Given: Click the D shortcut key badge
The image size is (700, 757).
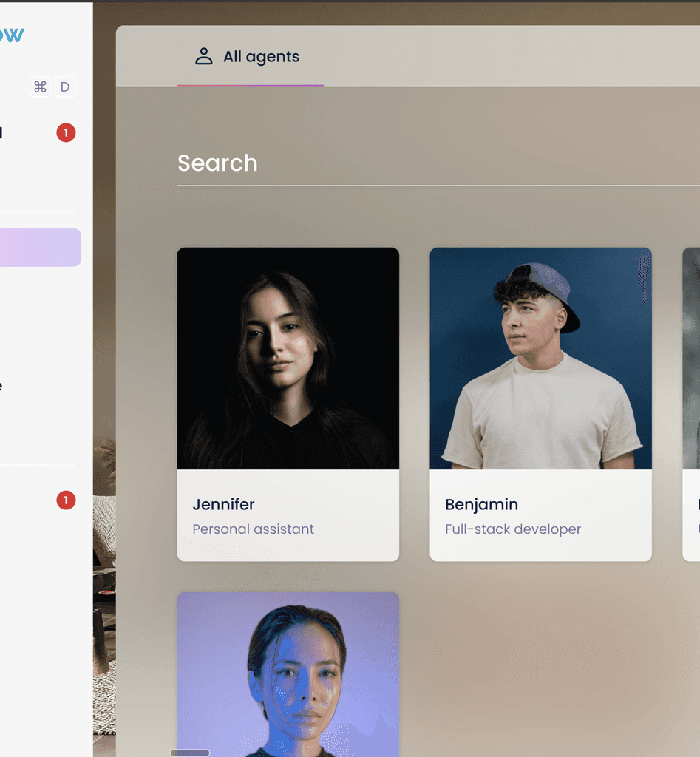Looking at the screenshot, I should click(65, 87).
